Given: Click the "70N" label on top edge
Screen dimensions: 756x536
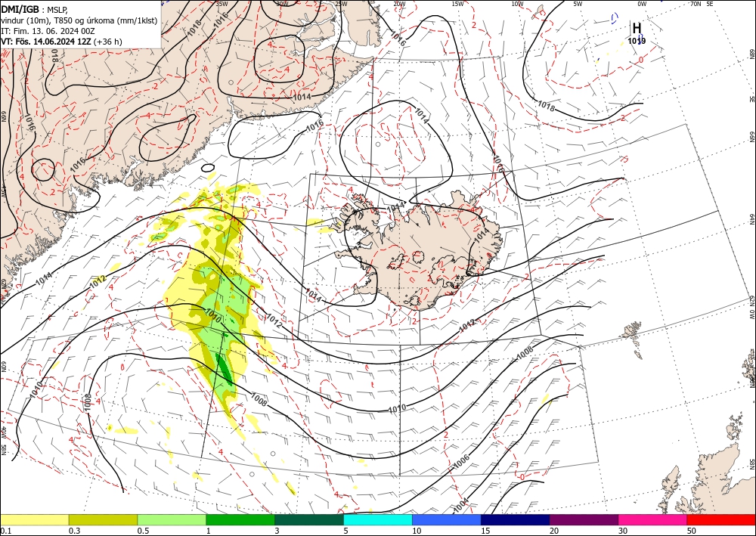Looking at the screenshot, I should (696, 3).
